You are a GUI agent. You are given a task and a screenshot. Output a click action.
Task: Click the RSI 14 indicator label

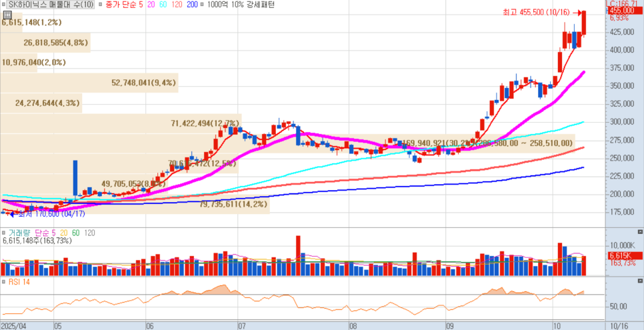(x=19, y=282)
